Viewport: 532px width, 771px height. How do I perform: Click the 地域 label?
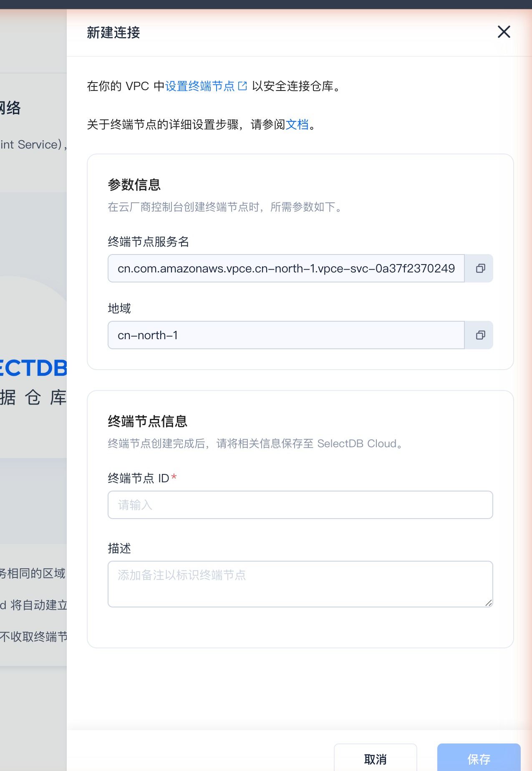[x=119, y=308]
